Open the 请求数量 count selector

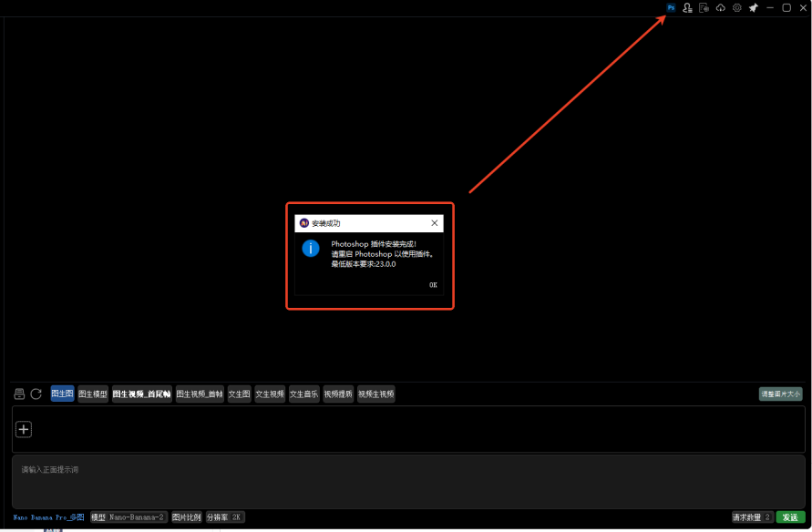(x=753, y=517)
